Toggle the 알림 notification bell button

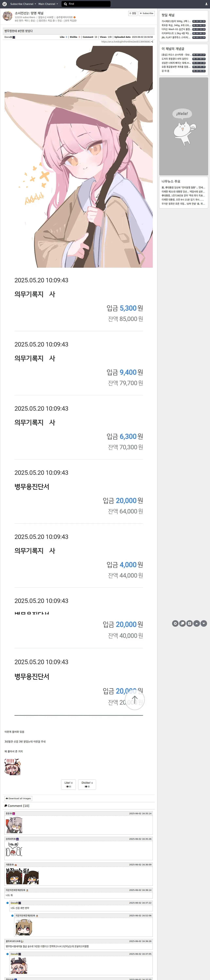point(133,13)
